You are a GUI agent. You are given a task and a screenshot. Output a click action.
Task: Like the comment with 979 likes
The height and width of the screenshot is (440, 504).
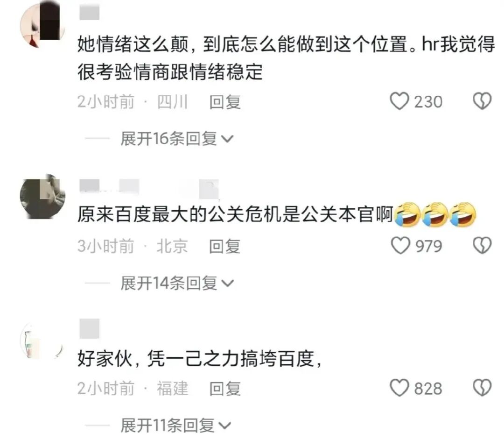[x=400, y=246]
